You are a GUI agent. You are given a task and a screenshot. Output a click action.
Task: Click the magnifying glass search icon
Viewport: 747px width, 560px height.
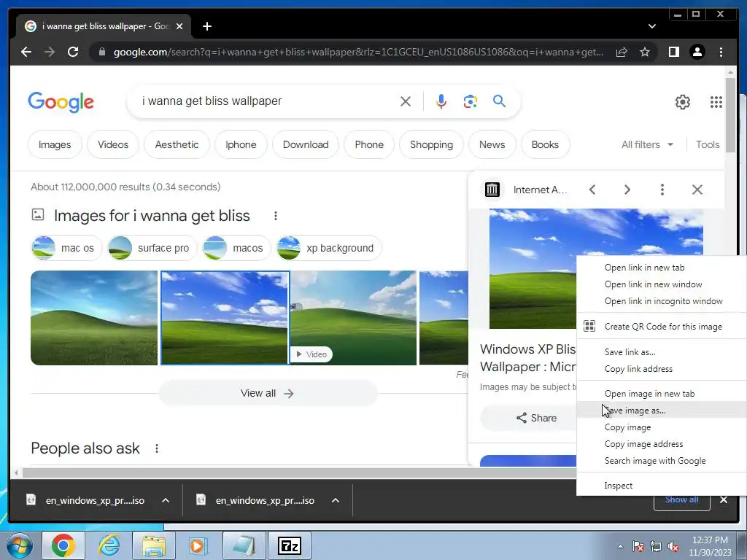pos(499,101)
